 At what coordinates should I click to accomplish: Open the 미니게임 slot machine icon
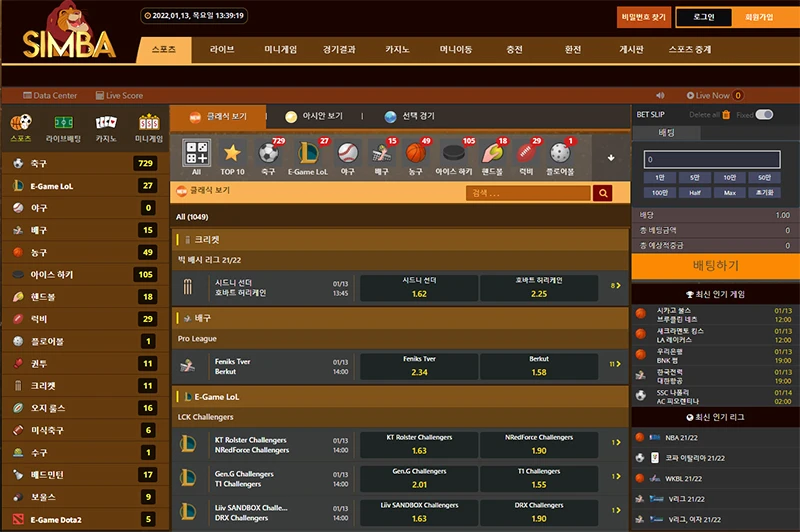pyautogui.click(x=149, y=122)
